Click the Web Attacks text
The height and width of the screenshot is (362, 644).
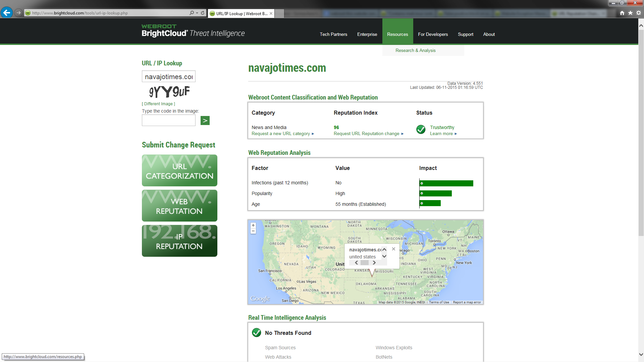[x=278, y=357]
